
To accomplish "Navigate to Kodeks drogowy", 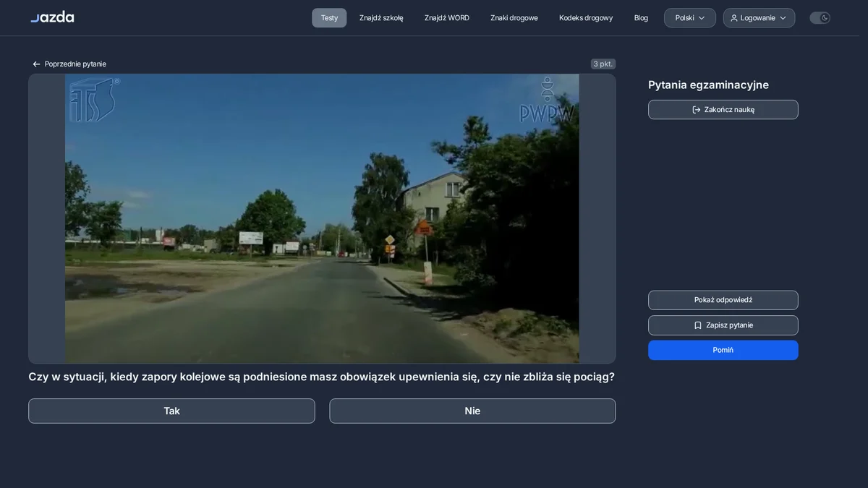I will (x=586, y=18).
